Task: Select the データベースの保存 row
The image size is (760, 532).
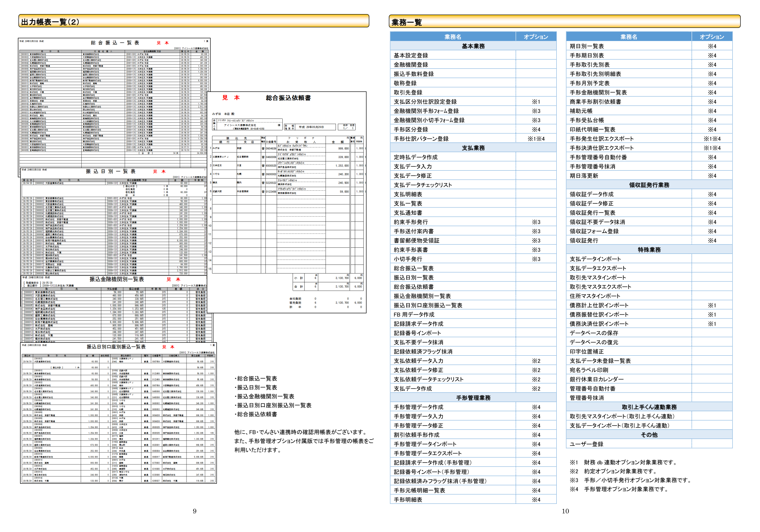Action: [x=649, y=333]
